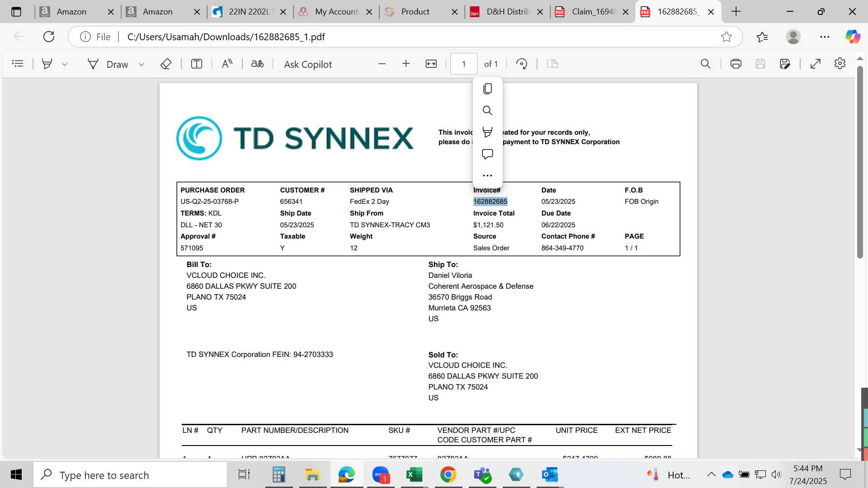
Task: Open browser Settings and more menu
Action: [x=825, y=37]
